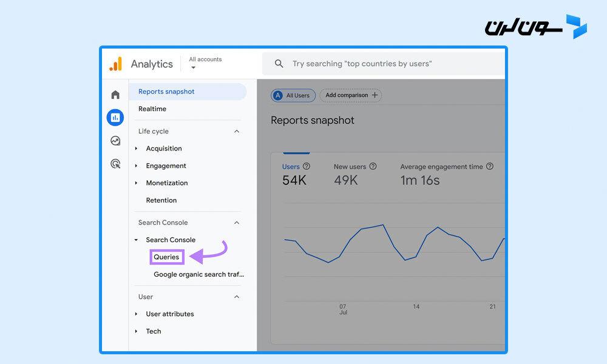The width and height of the screenshot is (607, 364).
Task: Select the New users metric tab
Action: 355,174
